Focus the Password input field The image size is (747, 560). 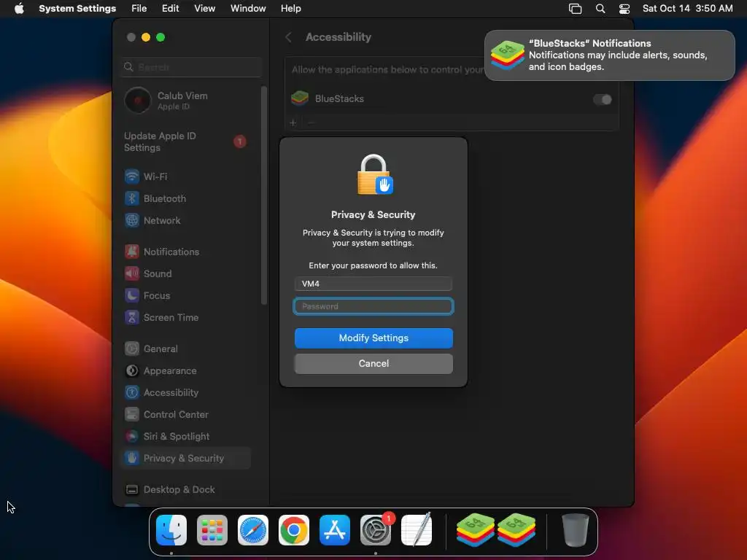coord(373,306)
